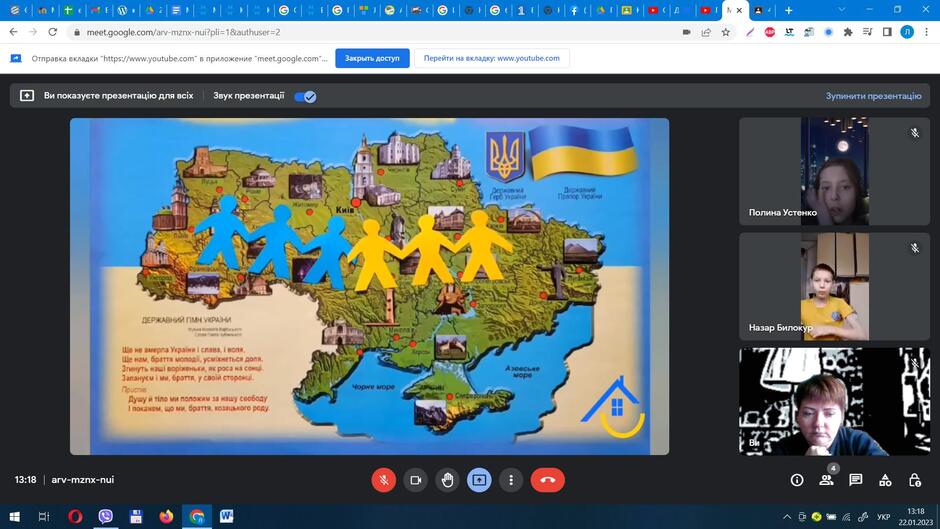Select your own 'Ви' video tile
The height and width of the screenshot is (529, 940).
pyautogui.click(x=834, y=401)
